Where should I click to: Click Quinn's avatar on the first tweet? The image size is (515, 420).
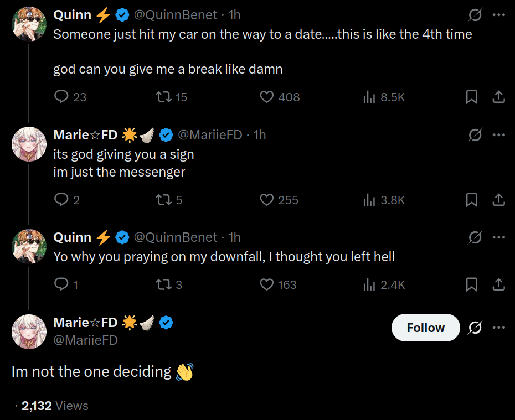click(29, 24)
